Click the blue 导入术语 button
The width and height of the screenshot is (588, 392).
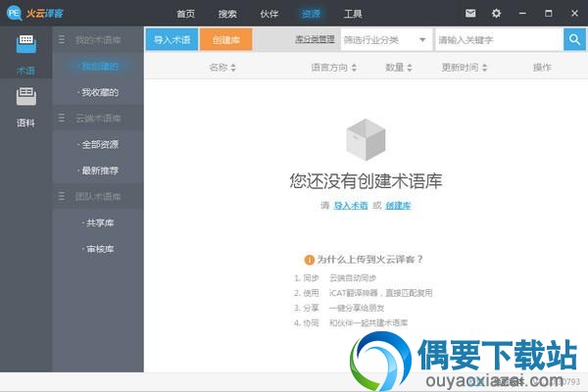171,39
